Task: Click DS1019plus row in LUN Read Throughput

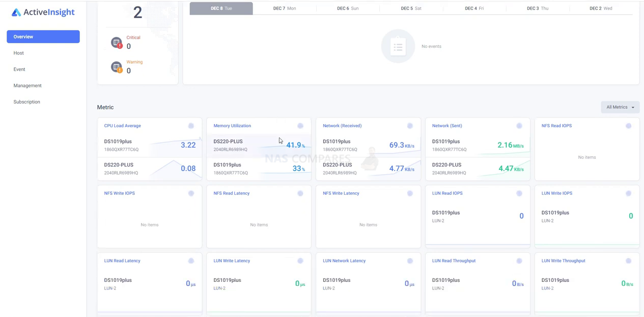Action: [478, 284]
